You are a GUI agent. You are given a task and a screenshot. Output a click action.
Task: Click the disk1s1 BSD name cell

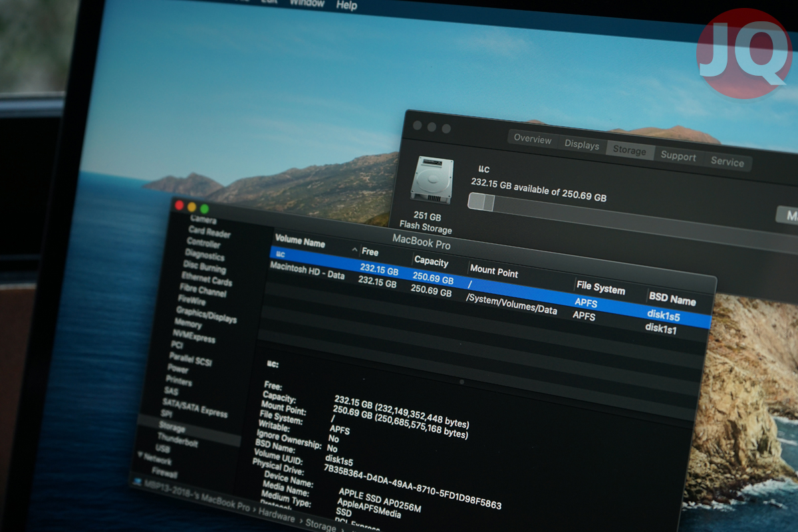[661, 328]
